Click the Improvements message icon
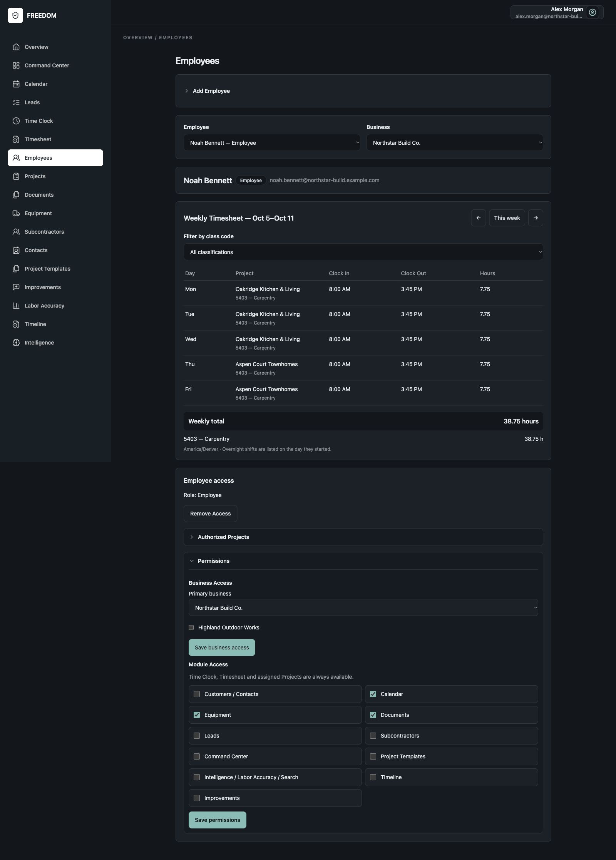The height and width of the screenshot is (860, 616). (16, 287)
